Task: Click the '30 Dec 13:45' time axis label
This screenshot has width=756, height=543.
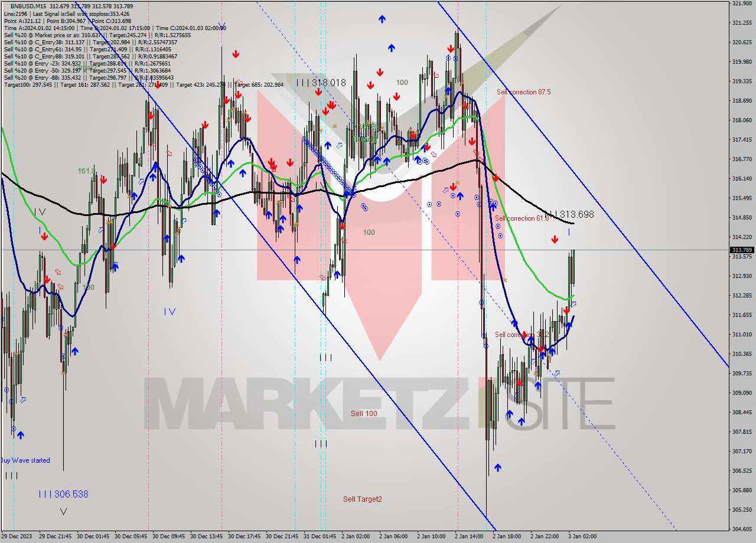Action: pyautogui.click(x=207, y=537)
